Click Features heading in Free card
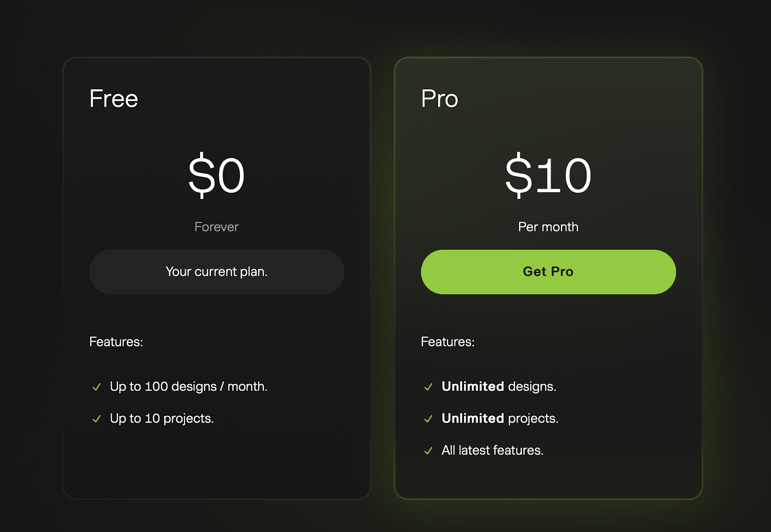This screenshot has height=532, width=771. click(116, 342)
